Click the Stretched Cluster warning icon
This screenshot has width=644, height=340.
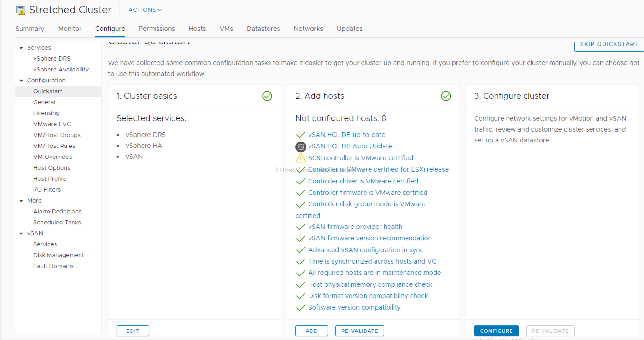click(x=20, y=10)
